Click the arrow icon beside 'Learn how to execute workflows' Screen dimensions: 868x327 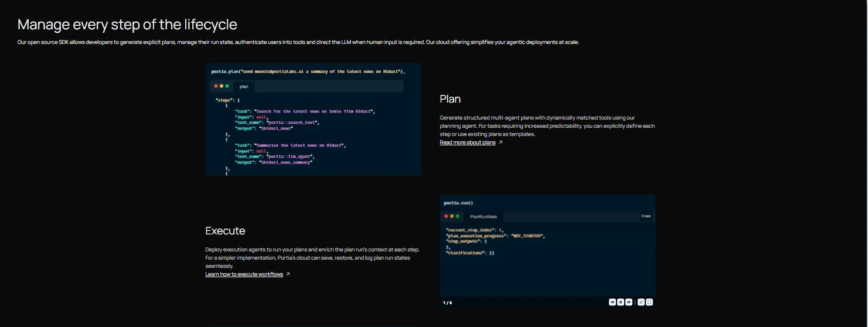pyautogui.click(x=288, y=274)
